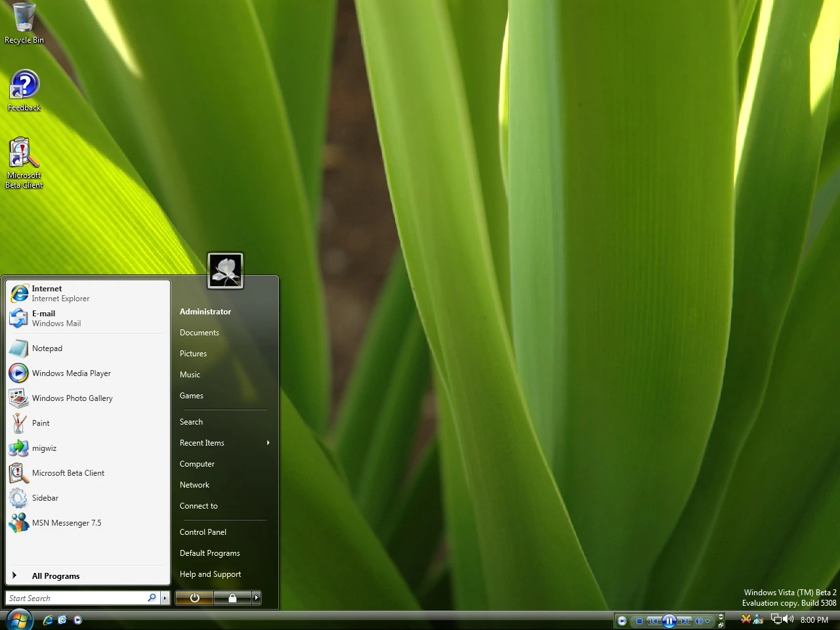Open the media player volume dropdown arrow
The width and height of the screenshot is (840, 630).
point(707,621)
